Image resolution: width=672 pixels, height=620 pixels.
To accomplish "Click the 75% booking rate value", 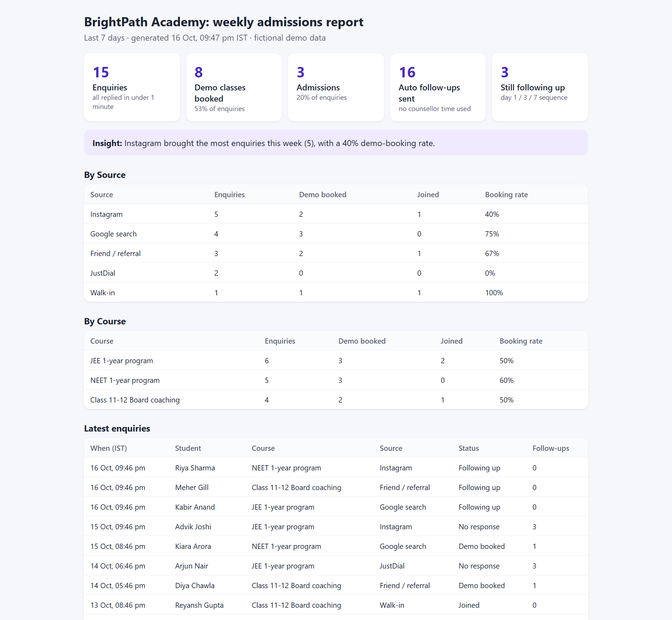I will (492, 234).
